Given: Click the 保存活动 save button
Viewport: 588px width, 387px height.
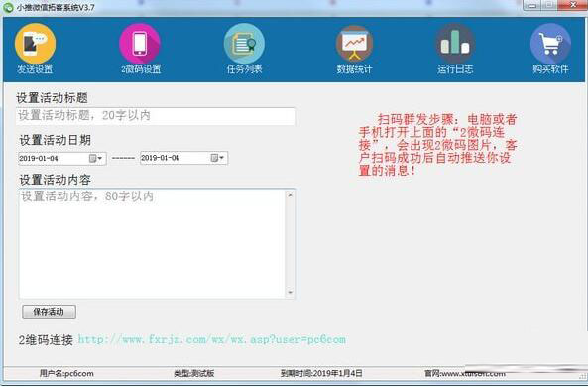Looking at the screenshot, I should tap(49, 312).
